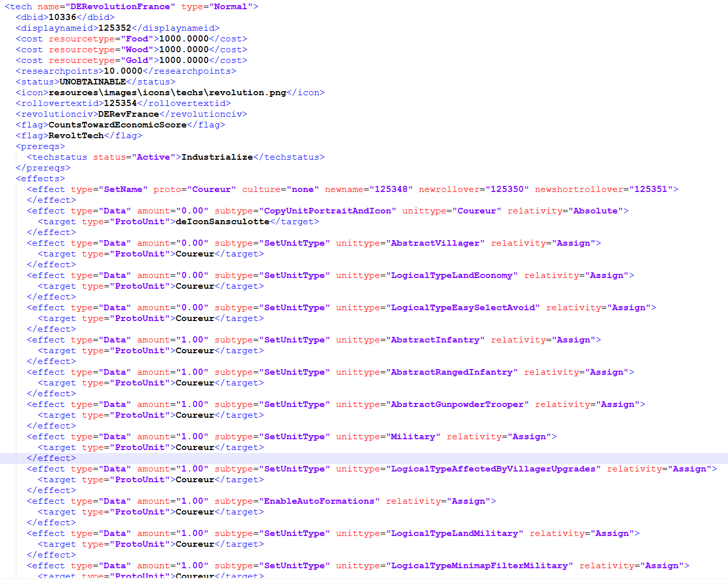Click the closing </prereqs> tag
This screenshot has height=579, width=728.
point(43,168)
